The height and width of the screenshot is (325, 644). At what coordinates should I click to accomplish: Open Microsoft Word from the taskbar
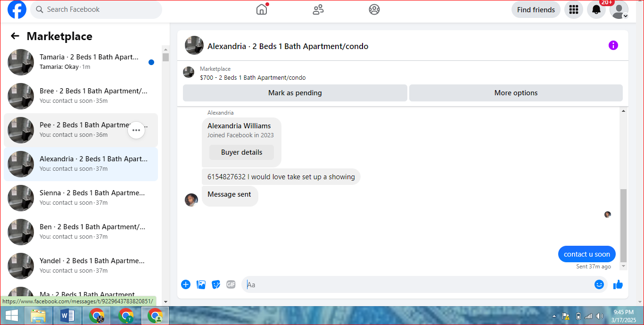pyautogui.click(x=67, y=316)
